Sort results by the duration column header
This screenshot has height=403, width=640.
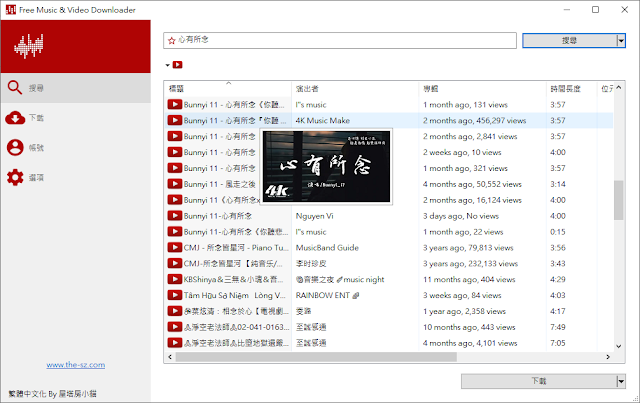571,89
